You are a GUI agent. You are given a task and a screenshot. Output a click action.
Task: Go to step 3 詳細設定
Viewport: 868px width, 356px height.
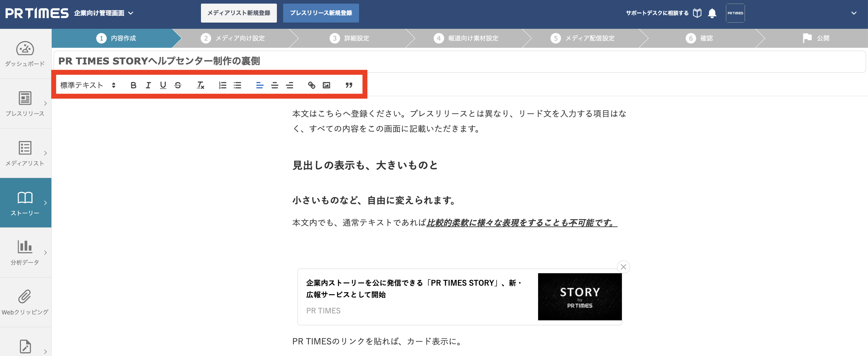(x=350, y=38)
